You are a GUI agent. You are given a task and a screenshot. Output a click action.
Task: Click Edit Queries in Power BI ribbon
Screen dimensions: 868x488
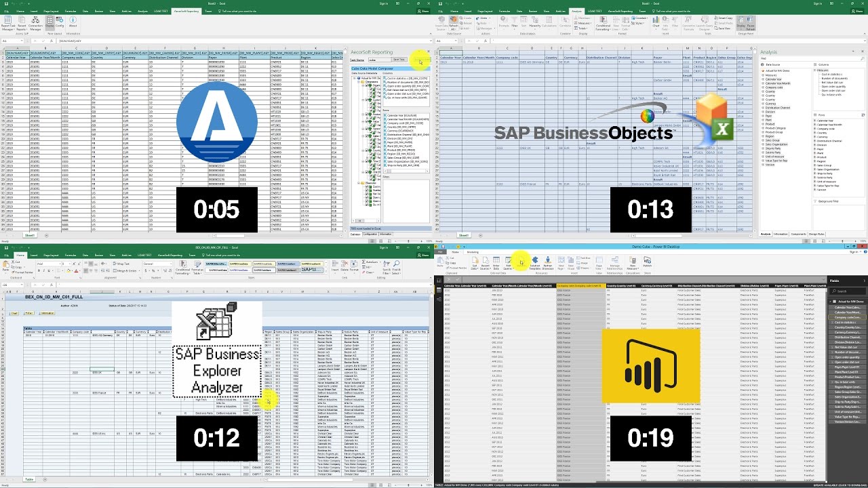pos(508,262)
